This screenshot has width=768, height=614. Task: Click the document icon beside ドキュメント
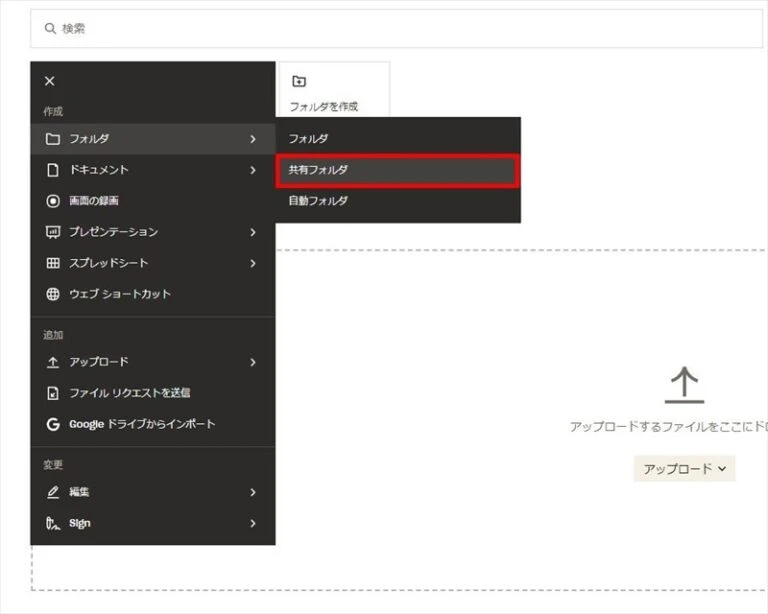coord(52,170)
